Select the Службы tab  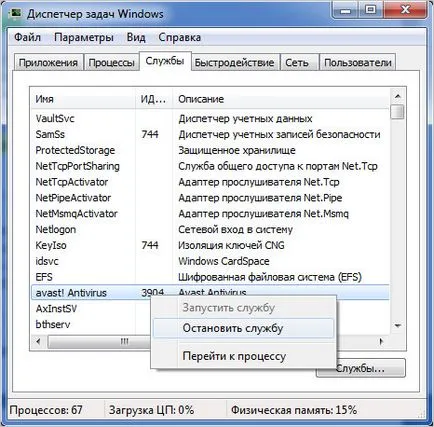[165, 61]
